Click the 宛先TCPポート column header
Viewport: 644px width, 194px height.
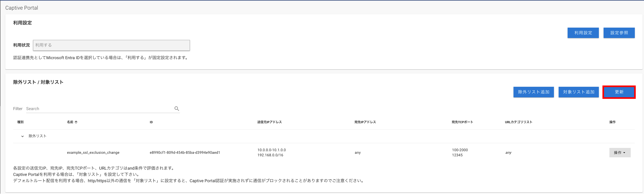click(x=462, y=122)
